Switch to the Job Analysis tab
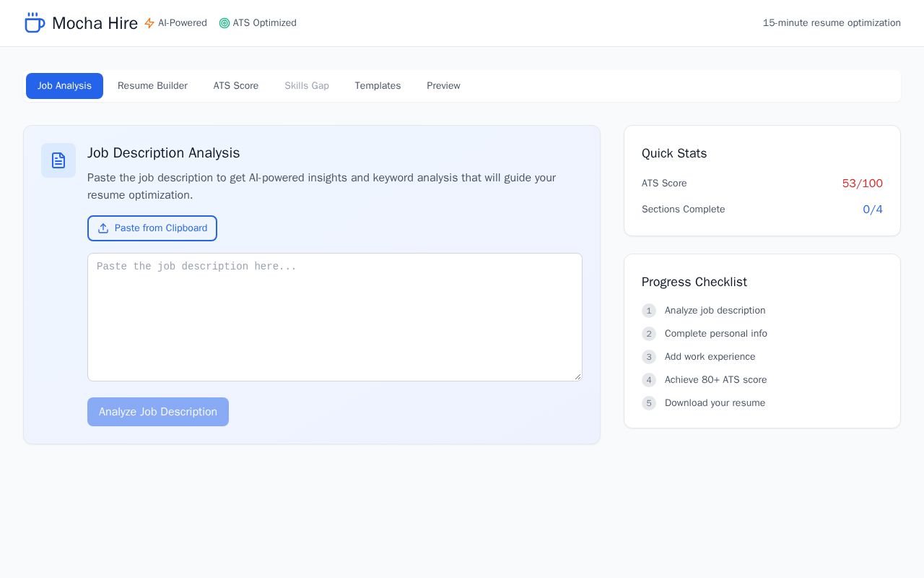Viewport: 924px width, 578px height. pos(64,86)
